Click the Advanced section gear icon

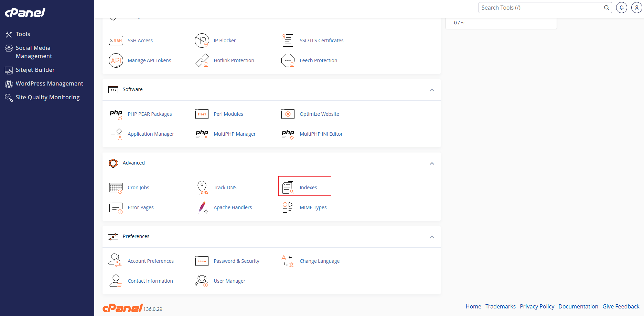coord(113,163)
